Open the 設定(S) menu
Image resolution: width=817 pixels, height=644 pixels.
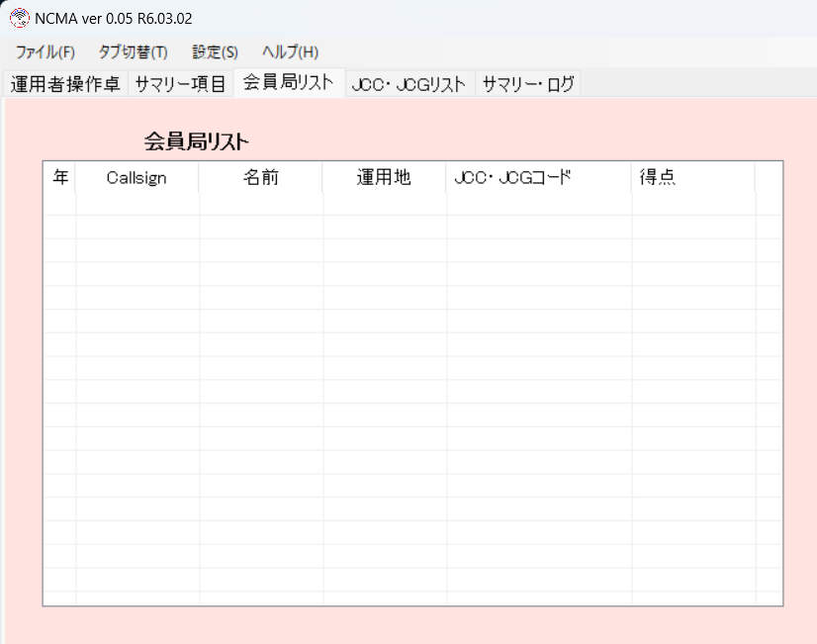215,52
